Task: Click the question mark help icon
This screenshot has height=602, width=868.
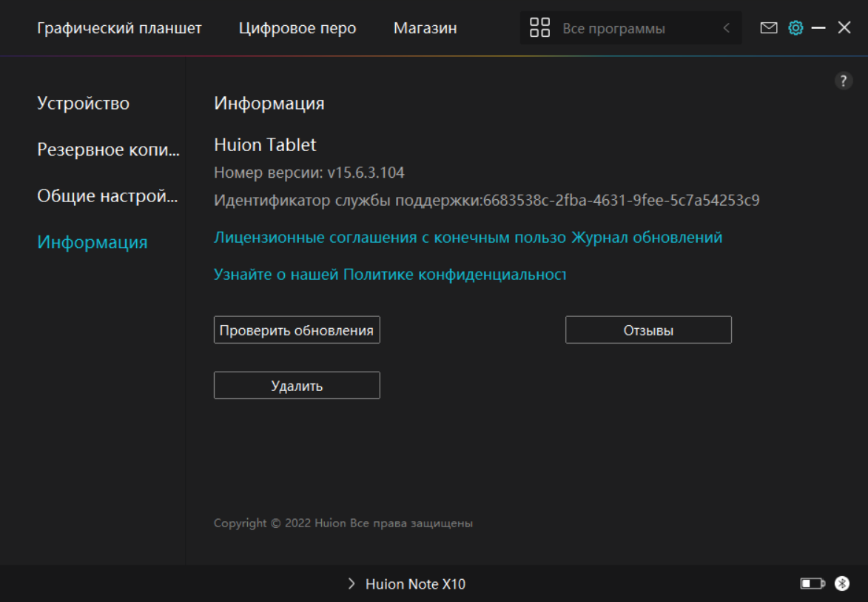Action: [843, 81]
